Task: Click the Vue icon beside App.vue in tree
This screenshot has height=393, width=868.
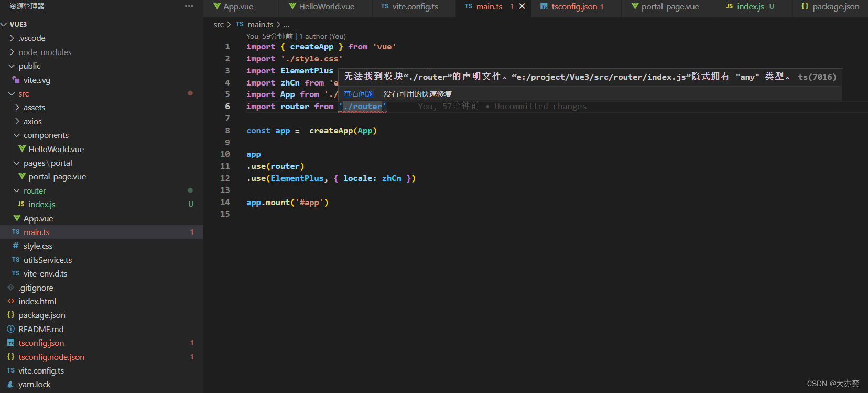Action: 17,218
